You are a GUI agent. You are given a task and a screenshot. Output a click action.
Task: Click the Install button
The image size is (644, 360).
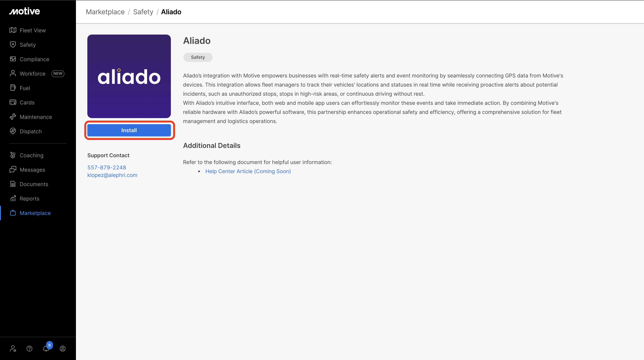129,130
